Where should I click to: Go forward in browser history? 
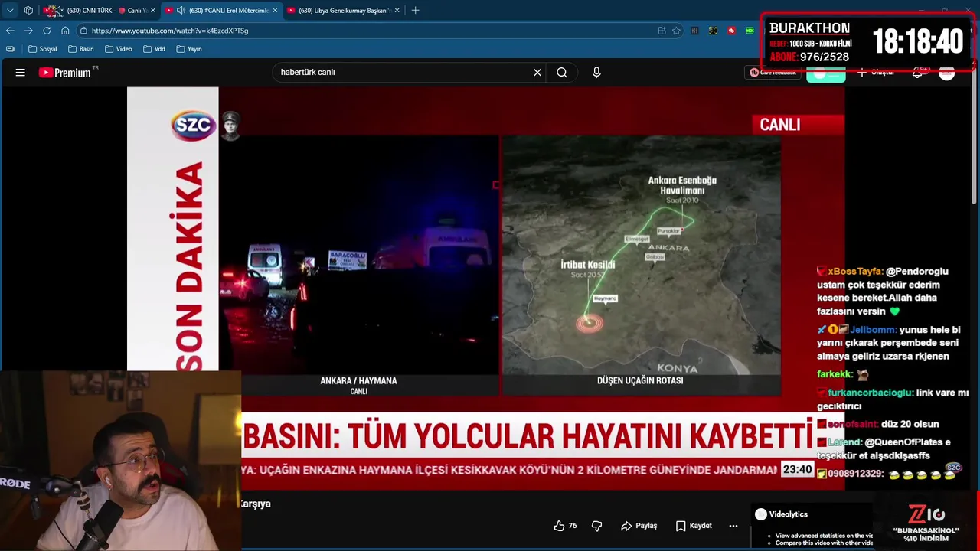tap(28, 31)
